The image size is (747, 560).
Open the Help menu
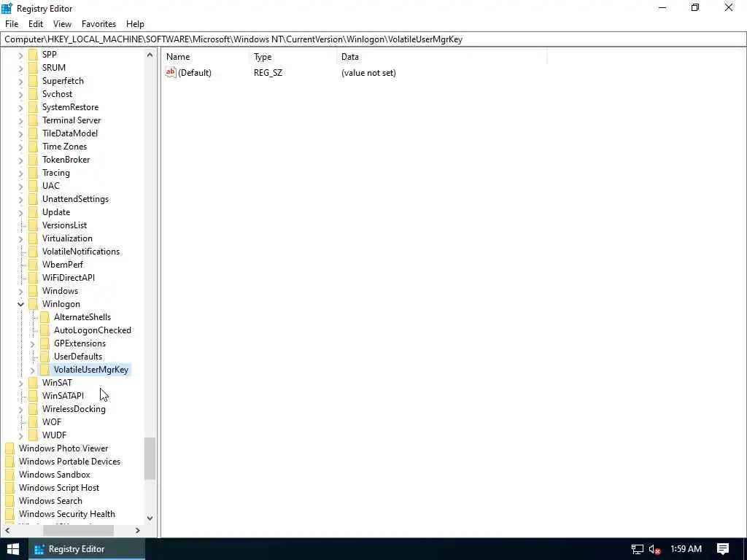point(135,24)
